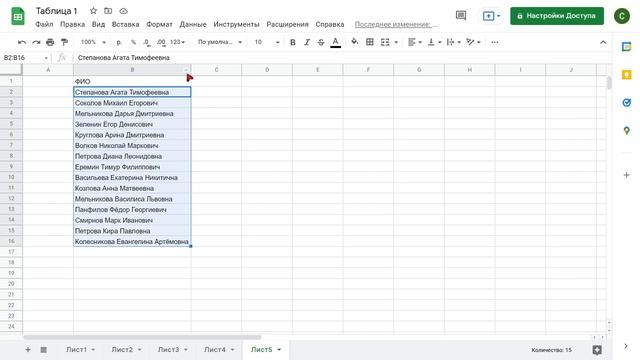Viewport: 640px width, 360px height.
Task: Show more toolbar options ellipsis
Action: (495, 42)
